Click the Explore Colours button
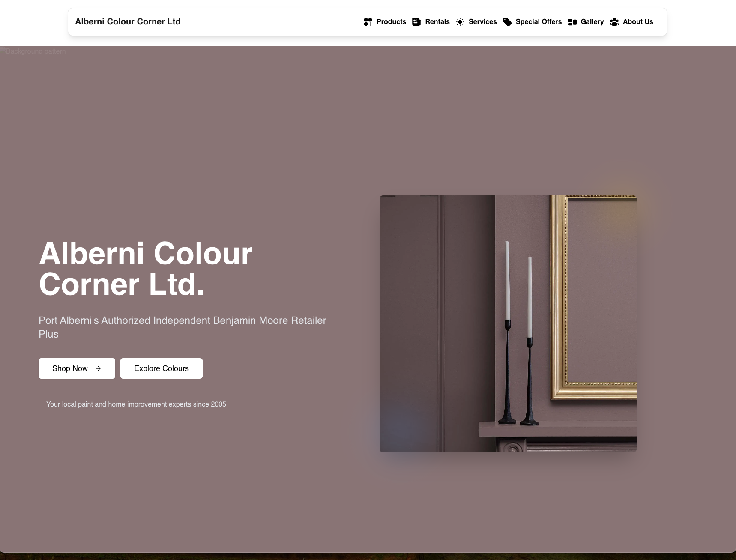Image resolution: width=736 pixels, height=560 pixels. click(x=162, y=368)
